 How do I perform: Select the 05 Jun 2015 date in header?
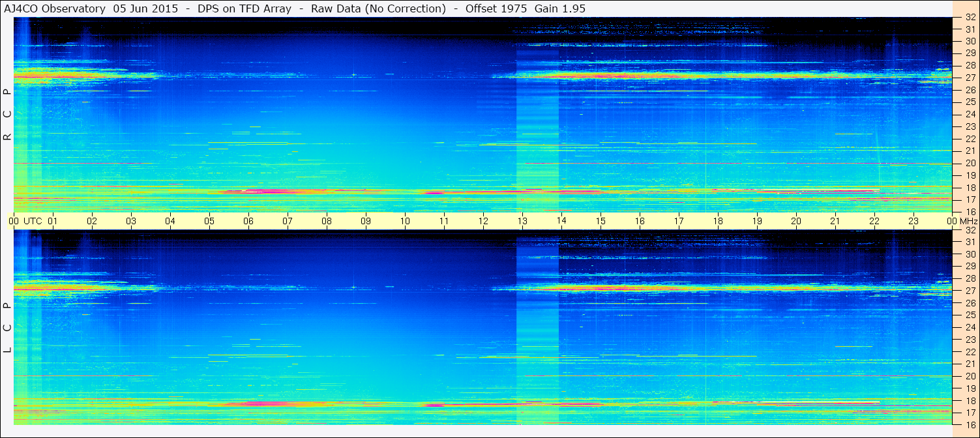pos(145,8)
